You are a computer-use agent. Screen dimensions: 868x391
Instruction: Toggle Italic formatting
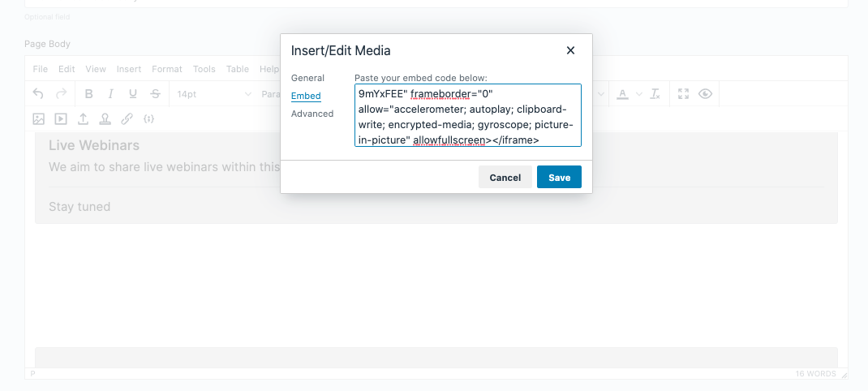click(x=110, y=93)
